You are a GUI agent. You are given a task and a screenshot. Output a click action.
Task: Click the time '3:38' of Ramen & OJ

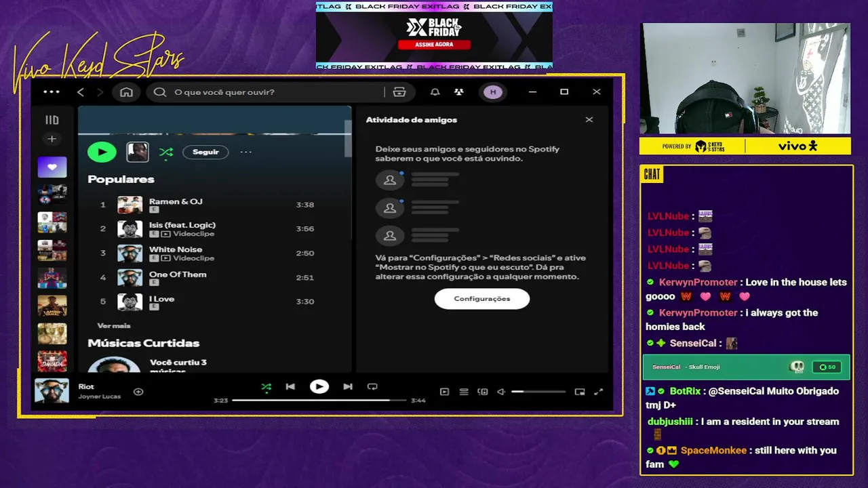tap(305, 205)
